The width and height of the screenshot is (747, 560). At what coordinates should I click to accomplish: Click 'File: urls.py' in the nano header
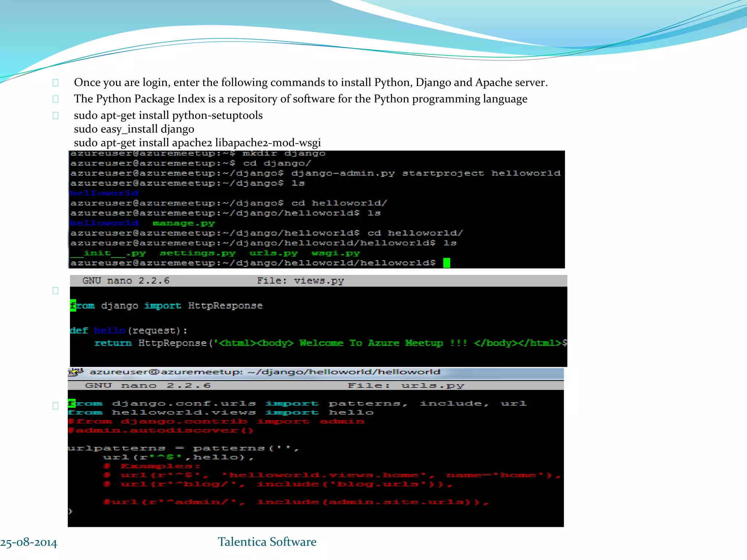click(x=406, y=386)
